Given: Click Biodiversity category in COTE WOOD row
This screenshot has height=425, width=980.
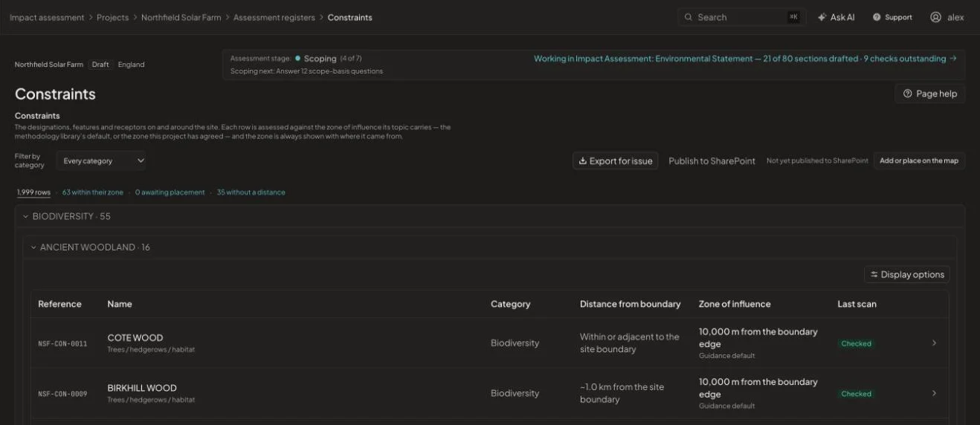Looking at the screenshot, I should [515, 343].
